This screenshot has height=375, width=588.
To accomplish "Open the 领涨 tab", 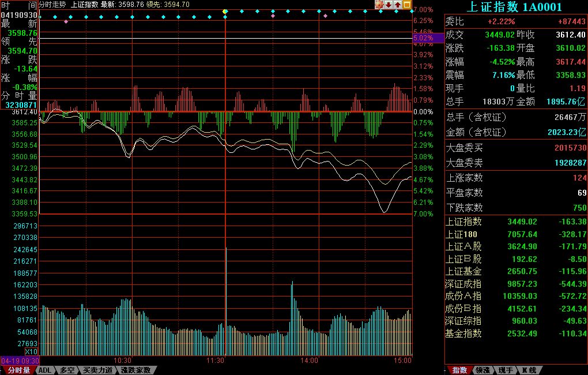I will click(x=483, y=370).
